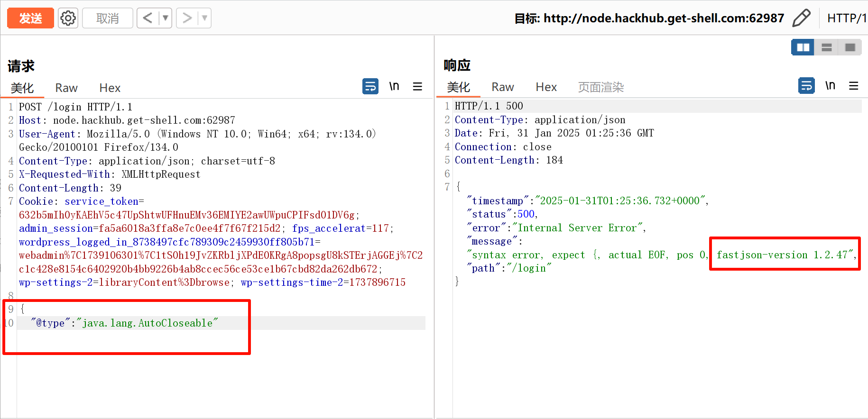Screen dimensions: 868x419
Task: Open response panel hamburger menu
Action: [x=853, y=86]
